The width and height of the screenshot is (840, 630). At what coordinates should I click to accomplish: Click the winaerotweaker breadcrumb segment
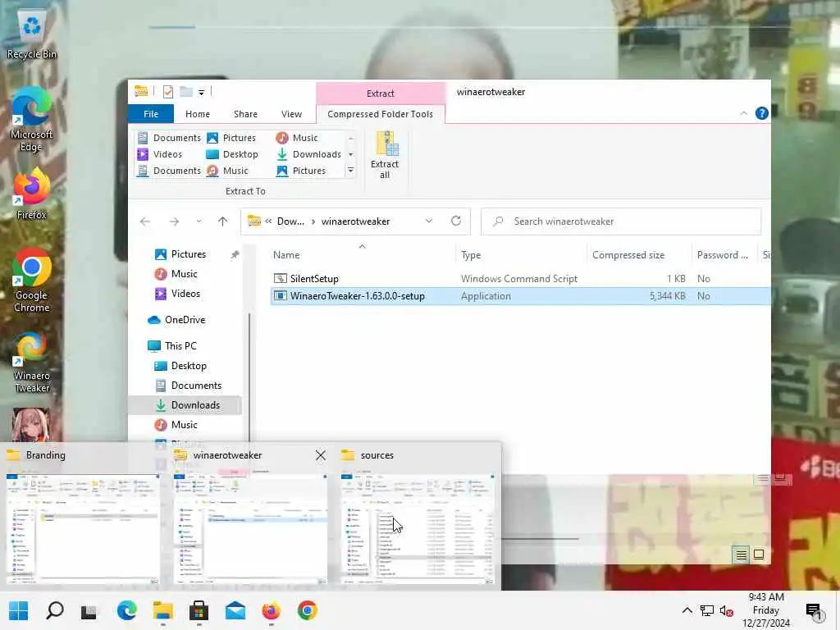tap(355, 221)
